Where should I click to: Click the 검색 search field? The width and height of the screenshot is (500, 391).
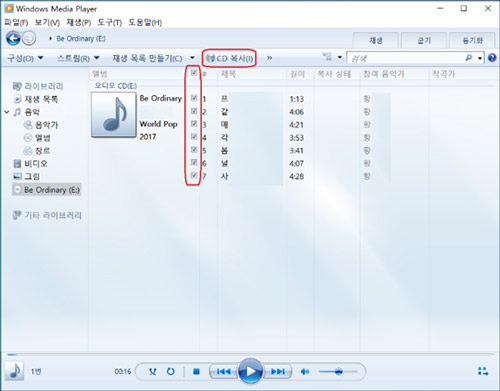click(x=405, y=58)
